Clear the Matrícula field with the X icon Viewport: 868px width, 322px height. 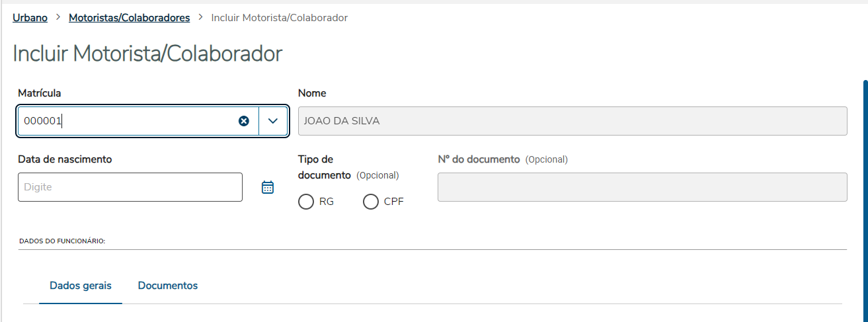244,121
